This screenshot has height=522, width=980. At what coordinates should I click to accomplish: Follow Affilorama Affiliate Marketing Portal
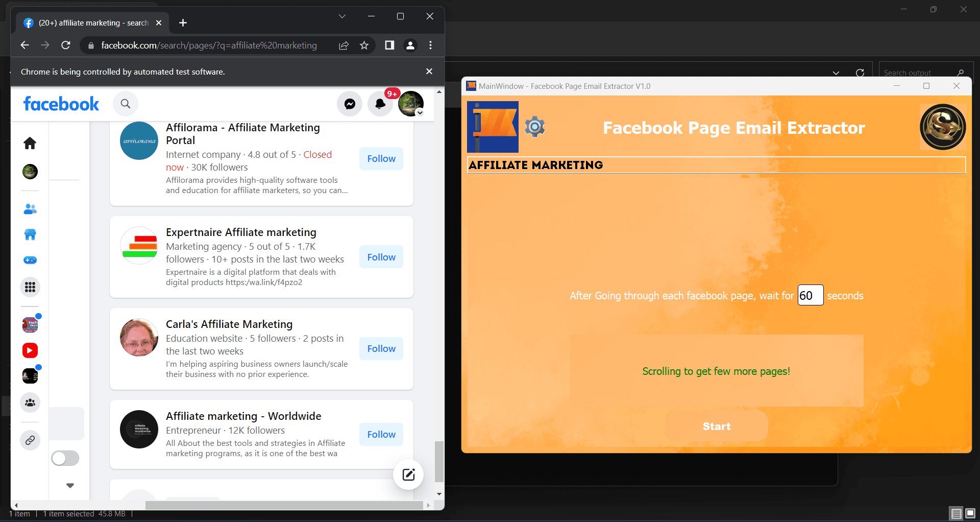(x=381, y=158)
